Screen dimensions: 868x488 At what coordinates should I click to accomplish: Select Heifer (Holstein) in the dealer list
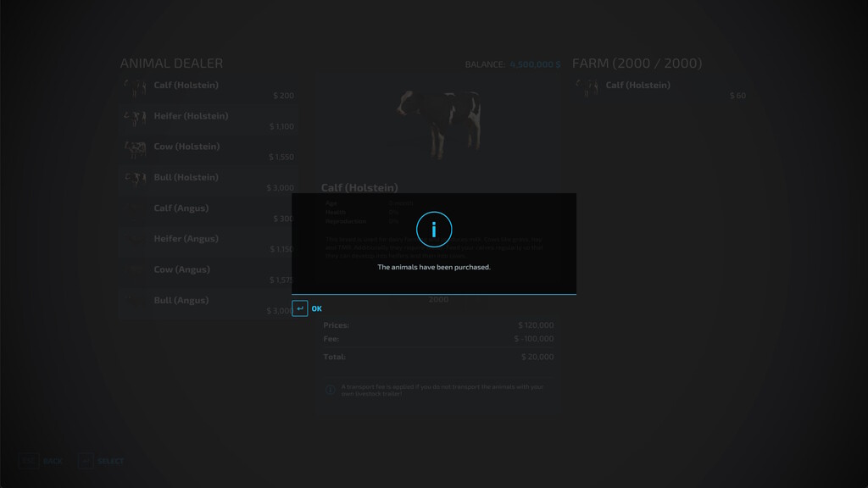click(209, 120)
